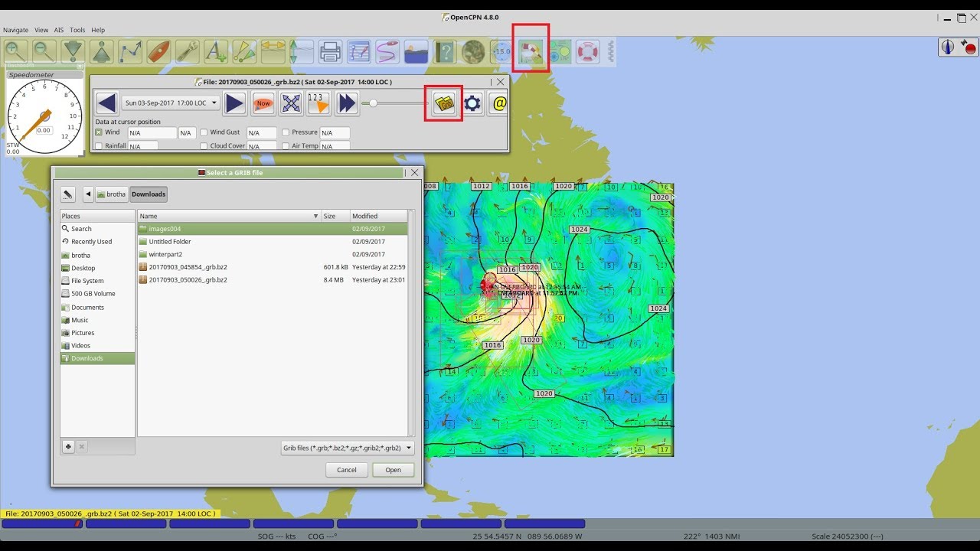Sort files by the Size column header
Image resolution: width=980 pixels, height=551 pixels.
335,216
